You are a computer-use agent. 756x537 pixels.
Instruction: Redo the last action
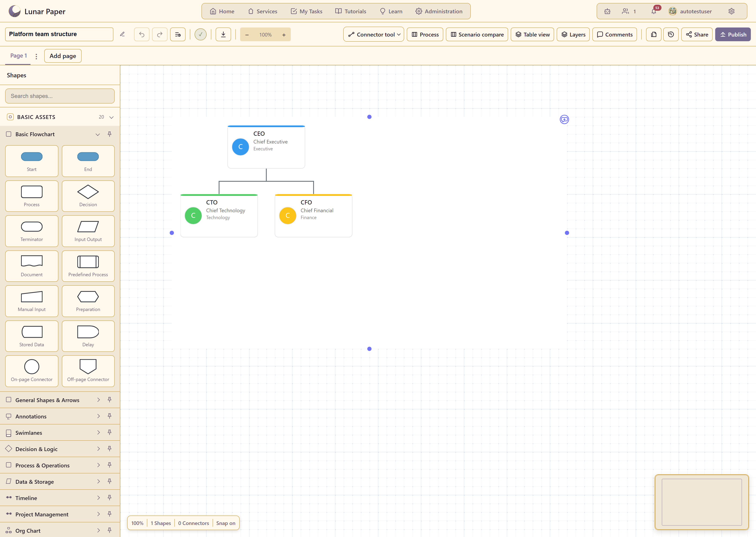pos(160,34)
